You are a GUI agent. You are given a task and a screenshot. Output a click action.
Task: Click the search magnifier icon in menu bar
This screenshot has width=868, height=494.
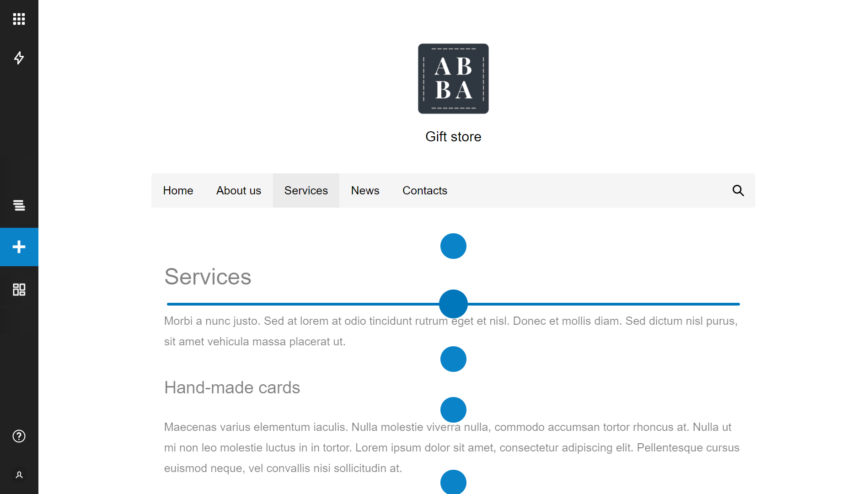point(738,190)
